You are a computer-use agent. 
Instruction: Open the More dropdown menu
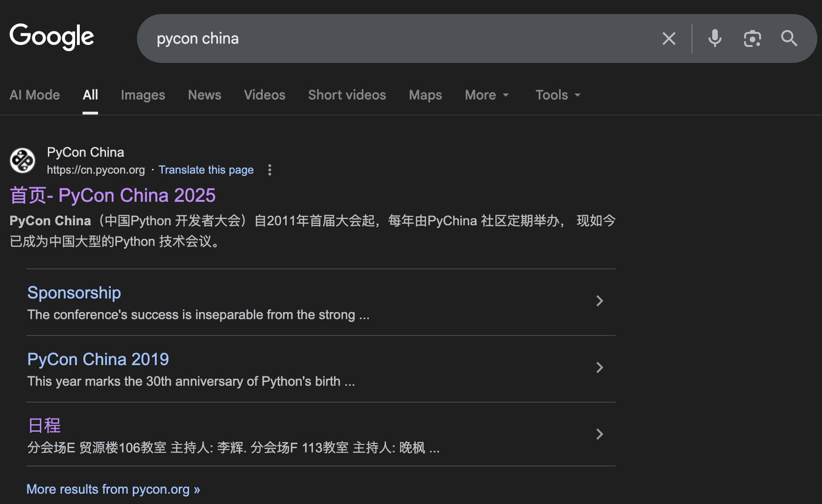pyautogui.click(x=487, y=95)
